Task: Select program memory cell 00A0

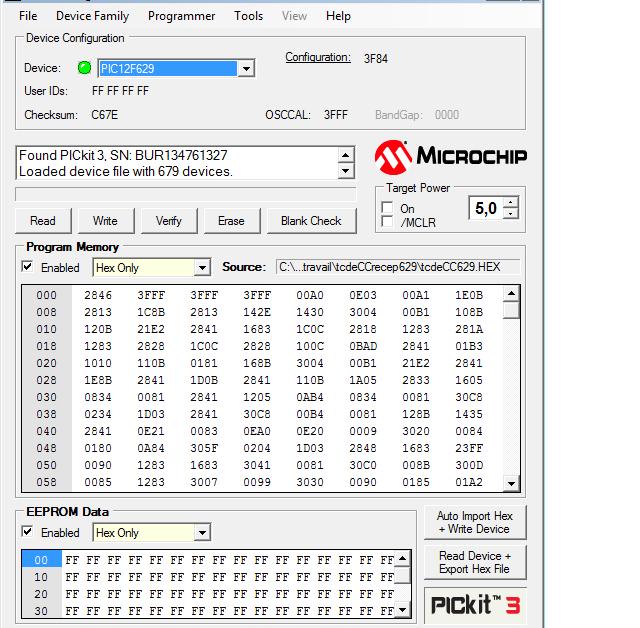Action: pyautogui.click(x=310, y=295)
